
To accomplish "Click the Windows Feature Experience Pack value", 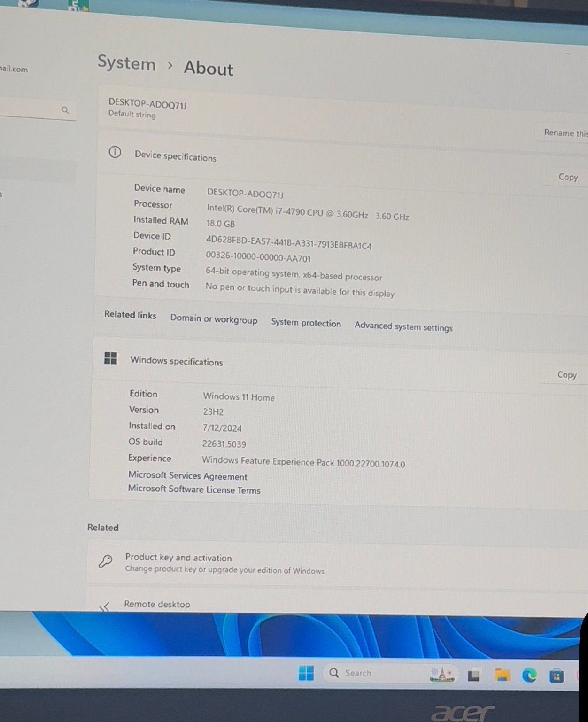I will click(x=303, y=462).
